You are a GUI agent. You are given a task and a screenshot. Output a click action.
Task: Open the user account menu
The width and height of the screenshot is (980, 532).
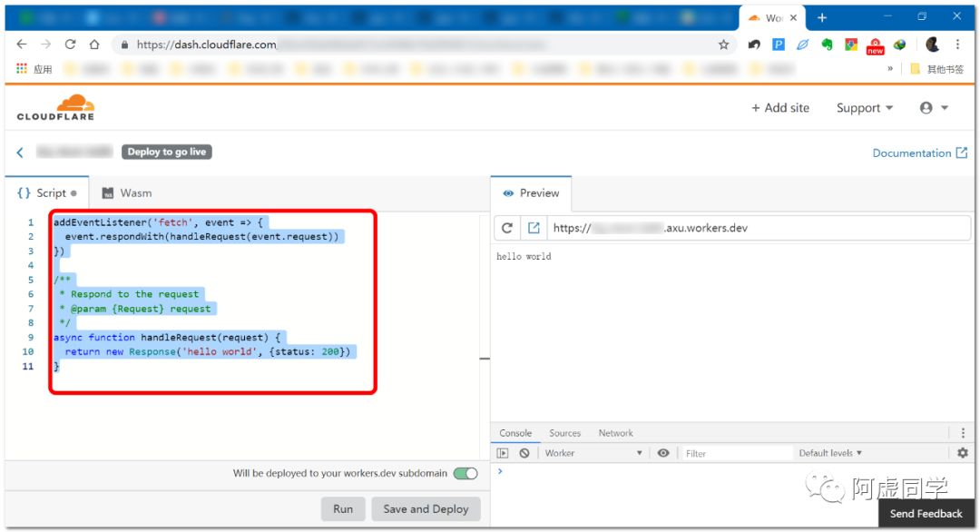[934, 107]
